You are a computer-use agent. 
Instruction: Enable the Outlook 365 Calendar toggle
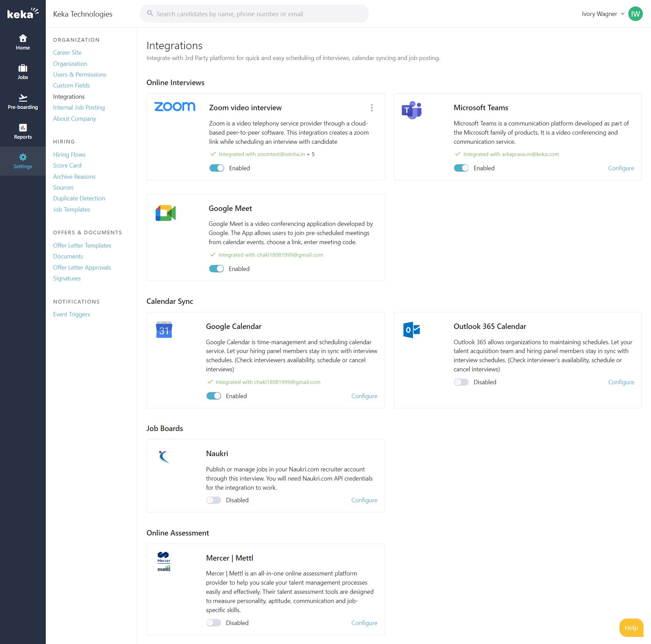point(461,382)
